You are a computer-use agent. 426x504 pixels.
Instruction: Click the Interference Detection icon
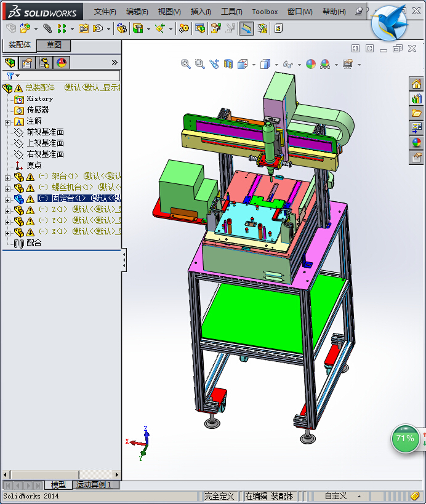click(x=262, y=28)
